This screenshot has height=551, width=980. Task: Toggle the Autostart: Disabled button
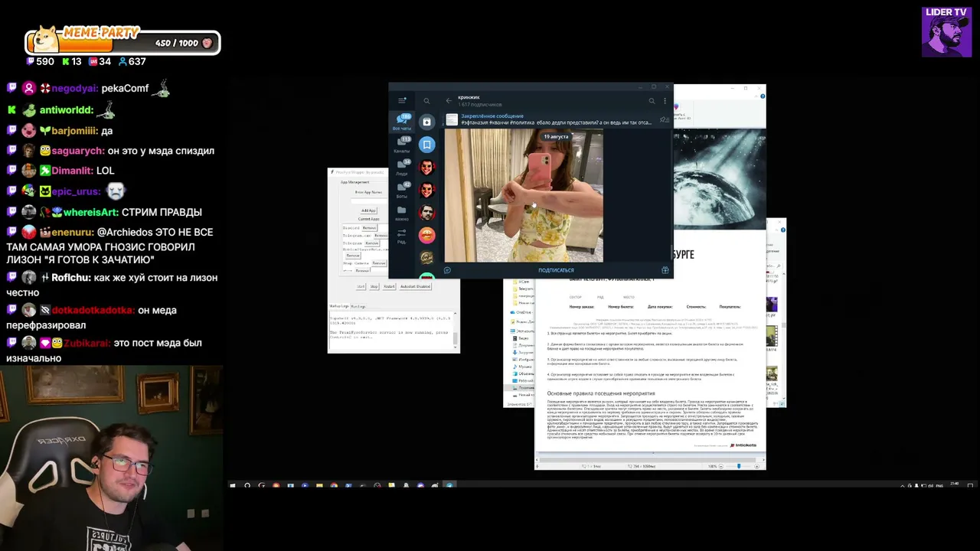tap(415, 286)
